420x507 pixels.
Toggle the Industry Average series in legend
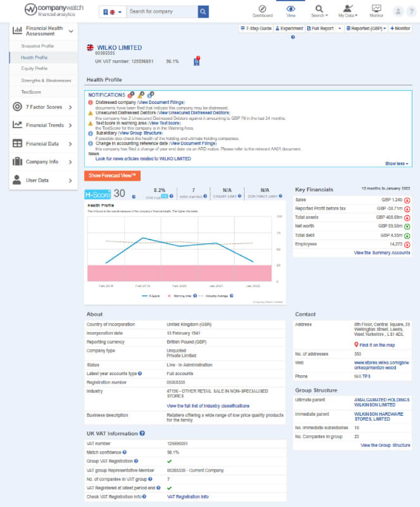click(213, 296)
